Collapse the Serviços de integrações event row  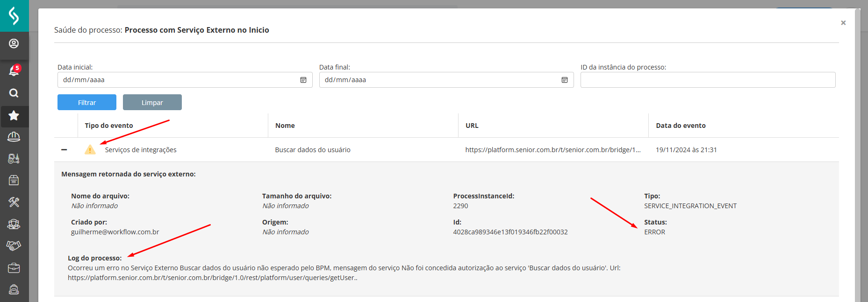coord(64,150)
